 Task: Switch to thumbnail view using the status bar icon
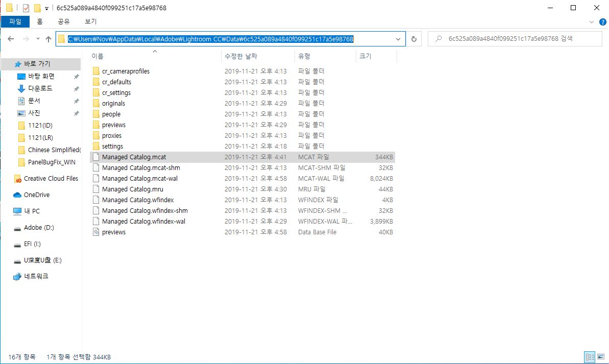pos(601,357)
